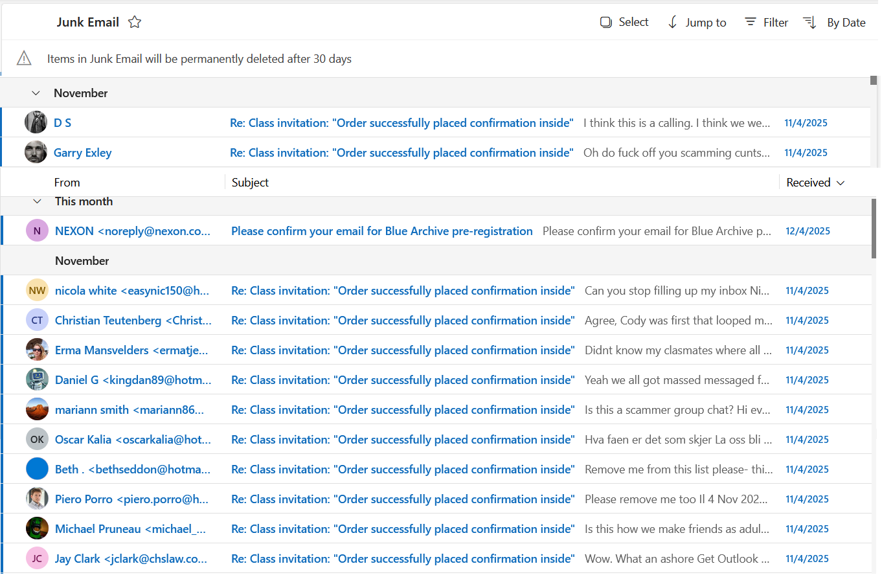Screen dimensions: 882x588
Task: Open preview 'Can you stop filling up my inbox'
Action: click(x=677, y=291)
